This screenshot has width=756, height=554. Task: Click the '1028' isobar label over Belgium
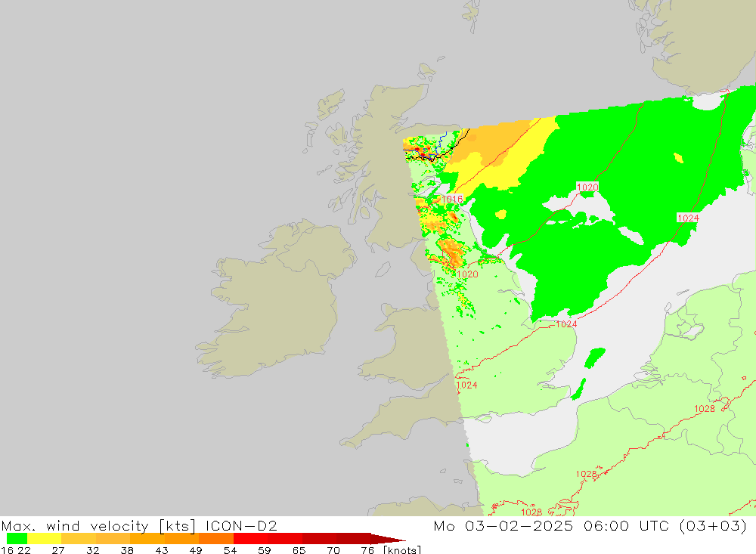tap(587, 474)
